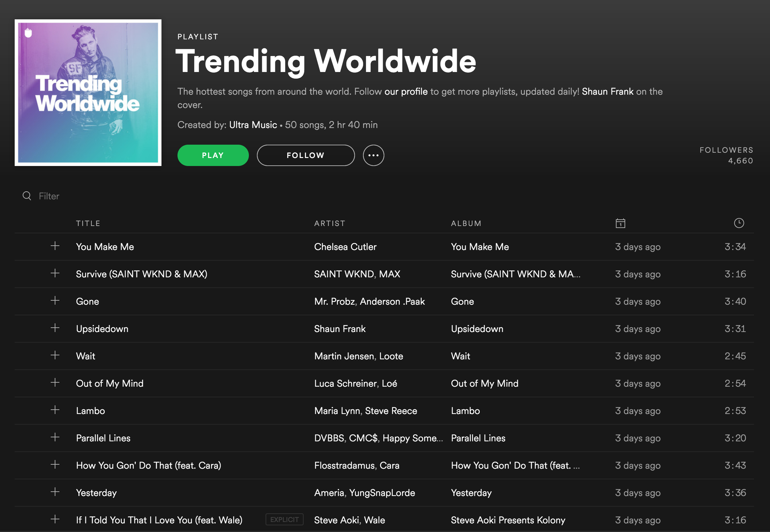Open the album "Wait"
The image size is (770, 532).
(460, 356)
